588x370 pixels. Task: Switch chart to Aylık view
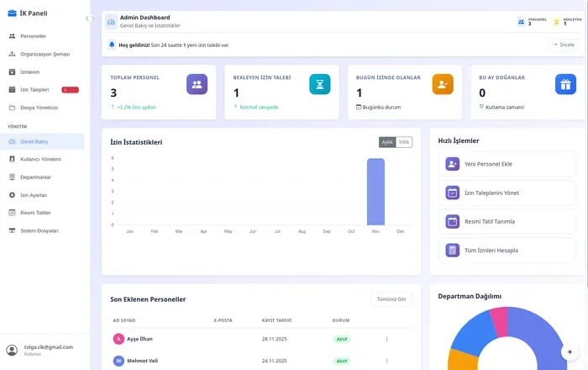[387, 142]
